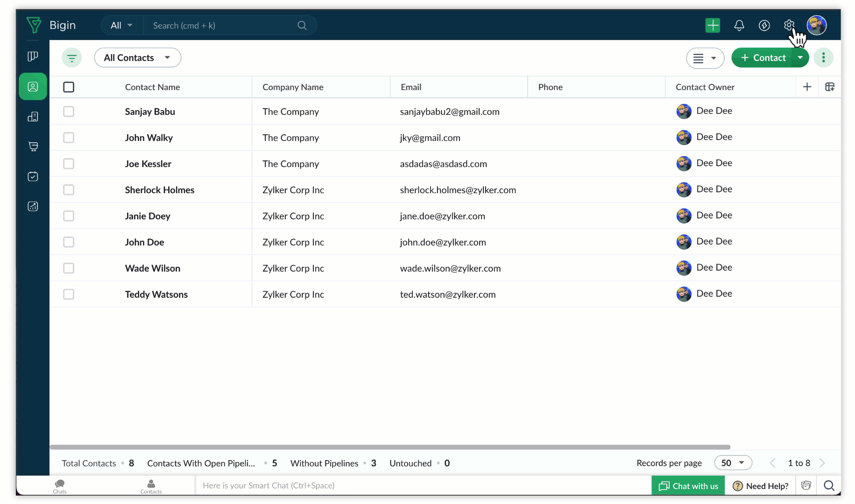
Task: Open the All Contacts view dropdown
Action: click(137, 58)
